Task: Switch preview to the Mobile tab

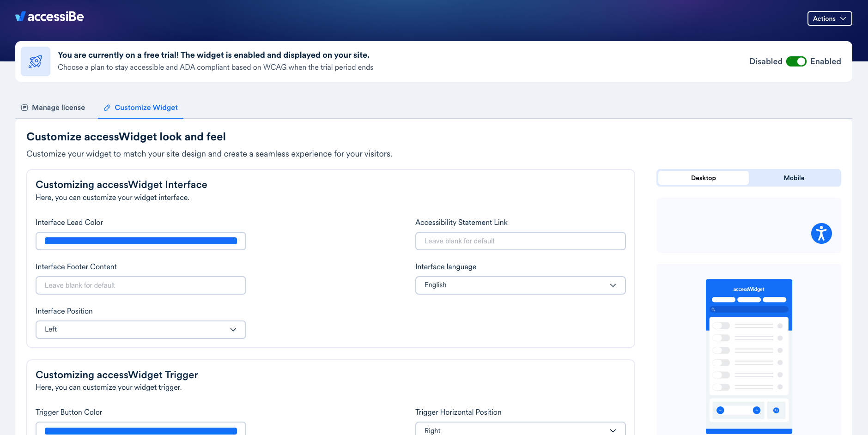Action: pos(794,178)
